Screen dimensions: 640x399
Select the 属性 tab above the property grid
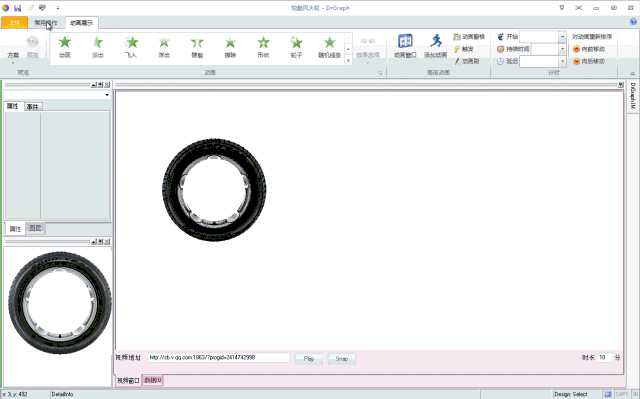(13, 106)
